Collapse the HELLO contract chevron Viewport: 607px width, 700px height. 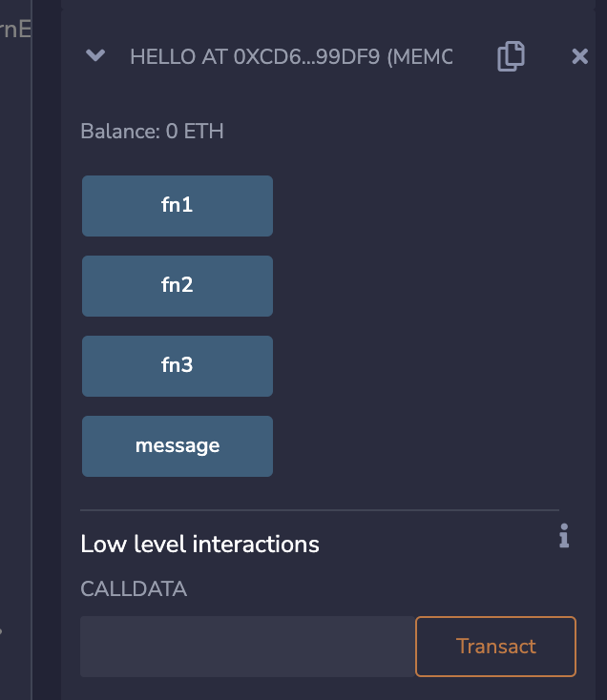(x=95, y=55)
